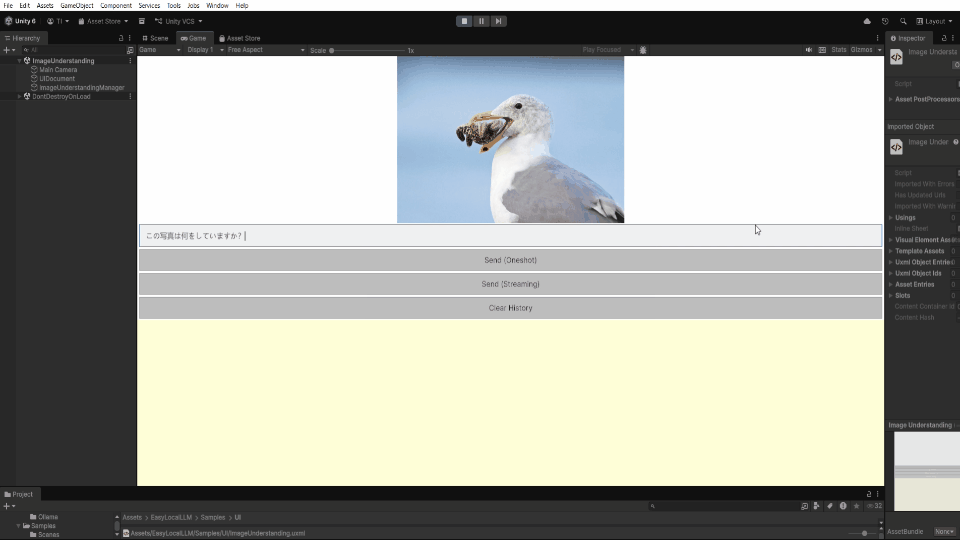Click the seagull image in the Game view

click(x=511, y=140)
